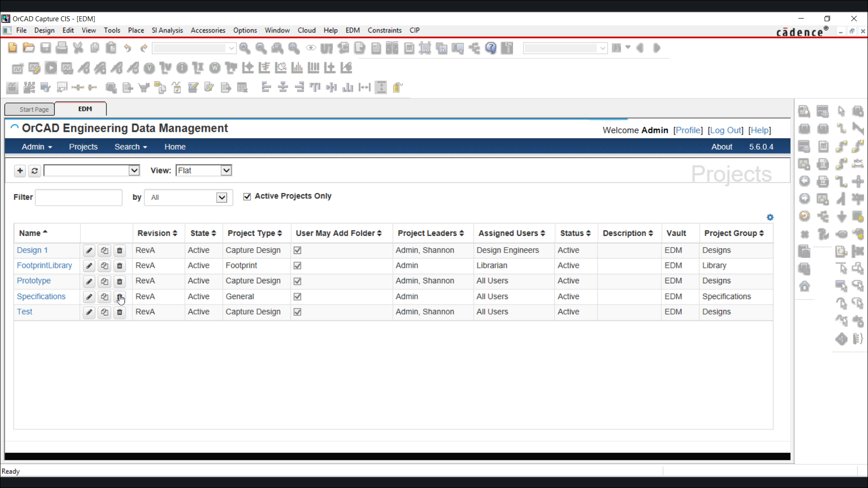This screenshot has width=868, height=488.
Task: Copy the Test project
Action: click(x=104, y=312)
